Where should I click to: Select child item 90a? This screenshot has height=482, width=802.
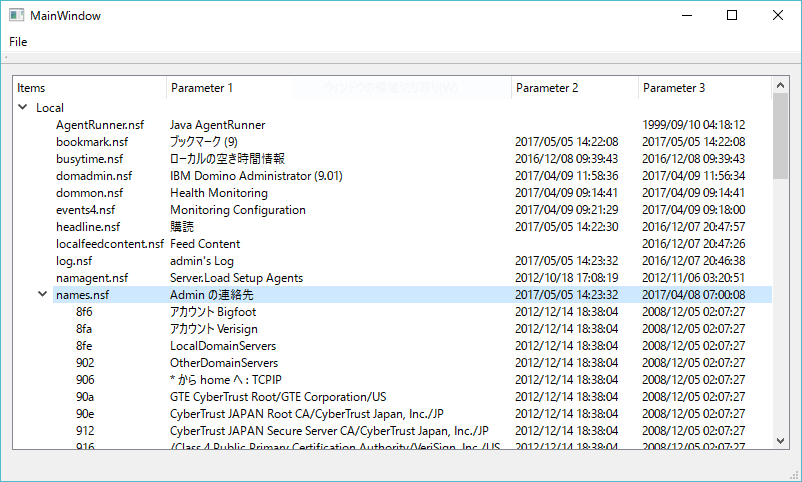pos(85,397)
